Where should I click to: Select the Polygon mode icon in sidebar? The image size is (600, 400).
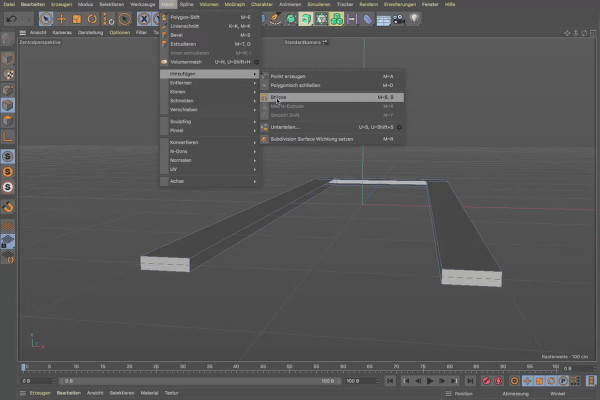click(8, 121)
